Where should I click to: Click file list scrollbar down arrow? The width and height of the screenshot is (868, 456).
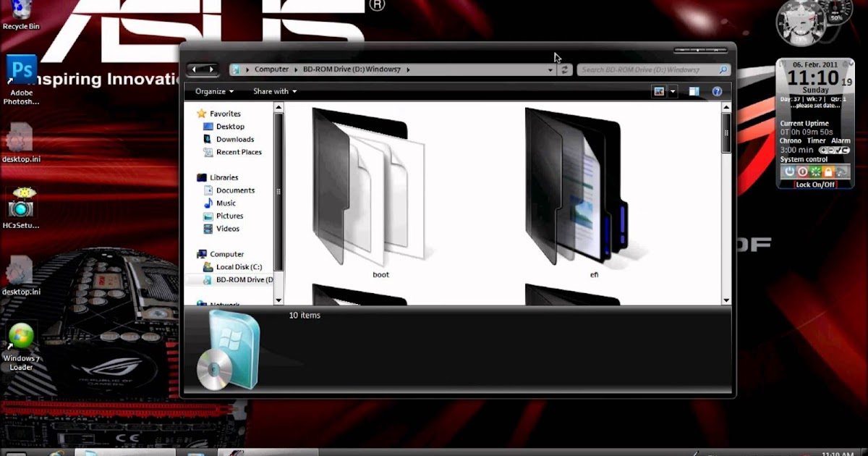pyautogui.click(x=726, y=300)
